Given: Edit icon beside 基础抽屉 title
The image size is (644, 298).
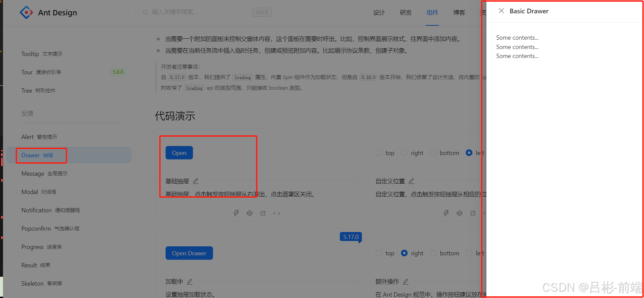Looking at the screenshot, I should [196, 181].
